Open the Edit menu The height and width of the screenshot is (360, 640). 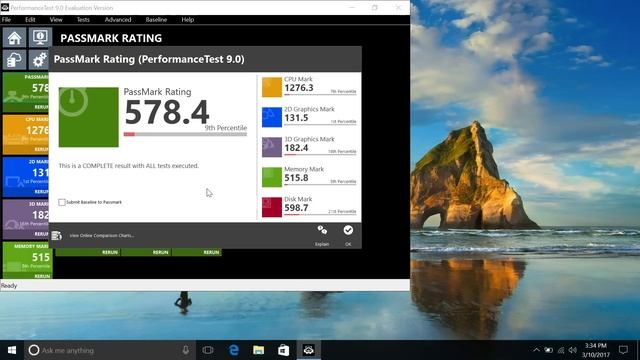[30, 20]
